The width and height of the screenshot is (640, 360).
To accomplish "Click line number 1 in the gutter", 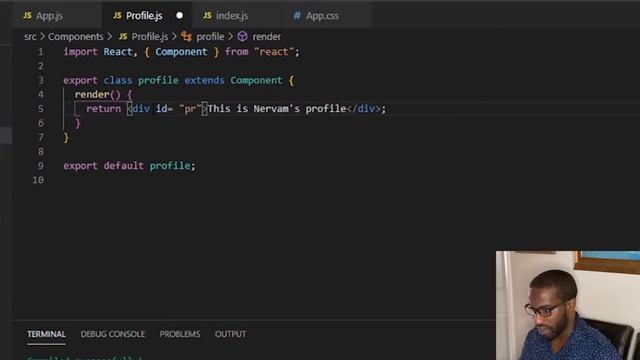I will [x=40, y=52].
